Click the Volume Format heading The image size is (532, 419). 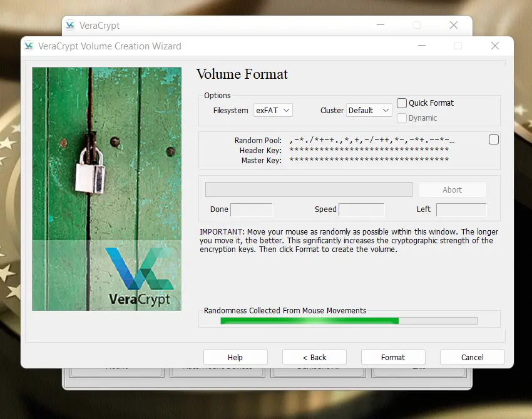coord(242,74)
